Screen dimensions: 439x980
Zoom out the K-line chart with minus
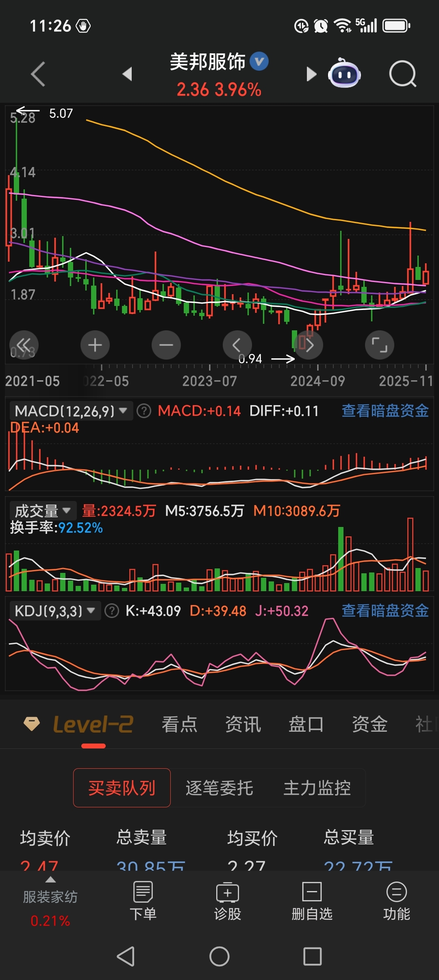point(166,345)
